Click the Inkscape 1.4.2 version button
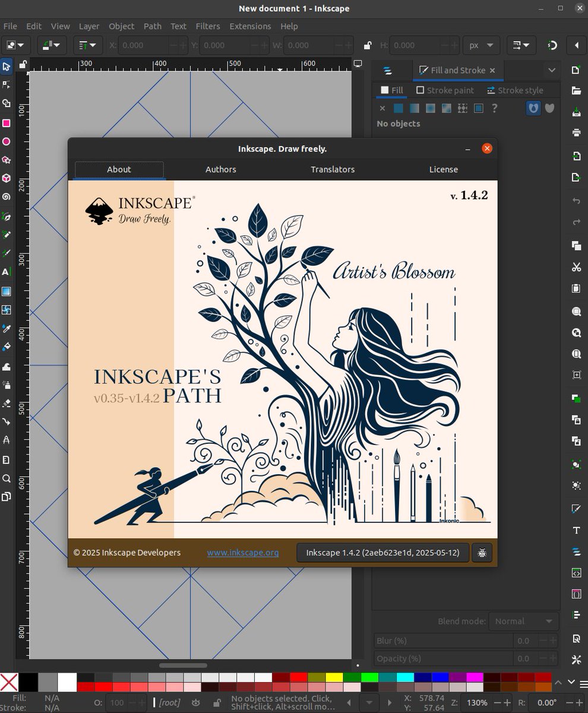 (x=382, y=553)
